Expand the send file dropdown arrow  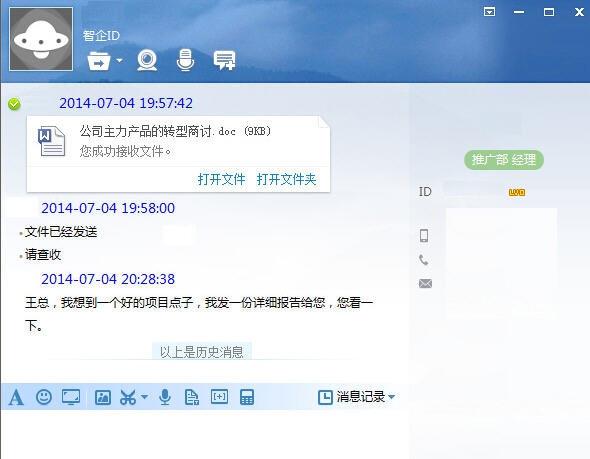119,60
